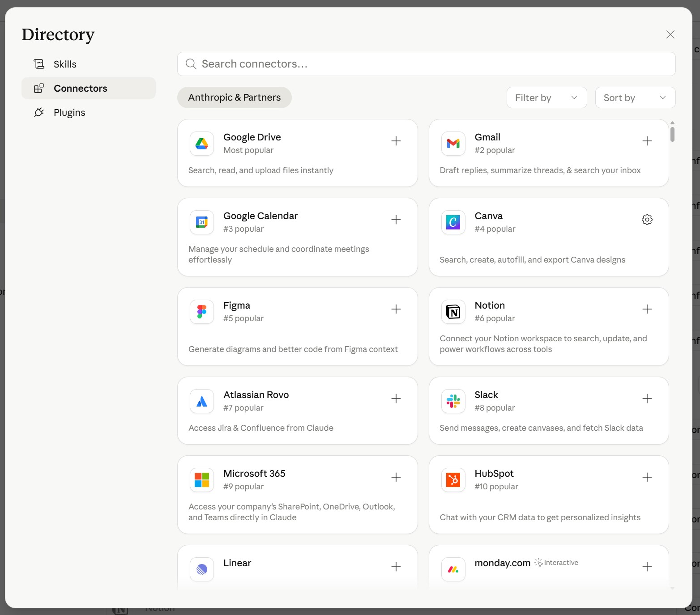The height and width of the screenshot is (615, 700).
Task: Open the Atlassian Rovo card title
Action: coord(256,395)
